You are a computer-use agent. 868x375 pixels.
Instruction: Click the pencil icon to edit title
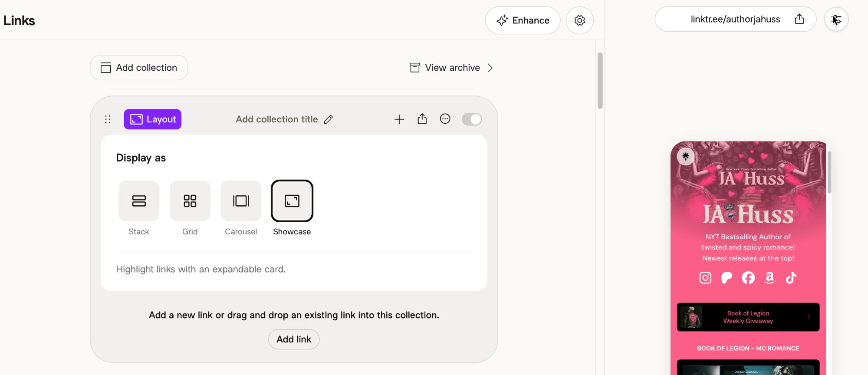329,119
